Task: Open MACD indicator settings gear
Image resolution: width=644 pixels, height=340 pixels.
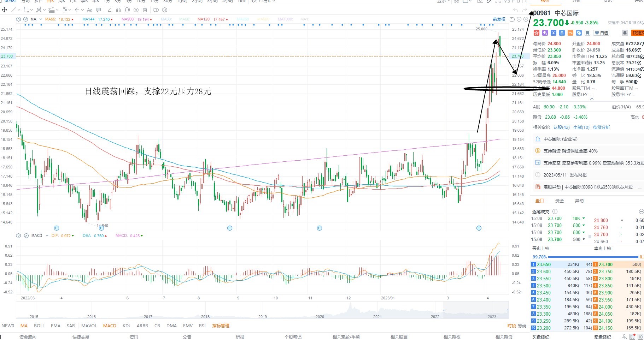Action: point(18,235)
